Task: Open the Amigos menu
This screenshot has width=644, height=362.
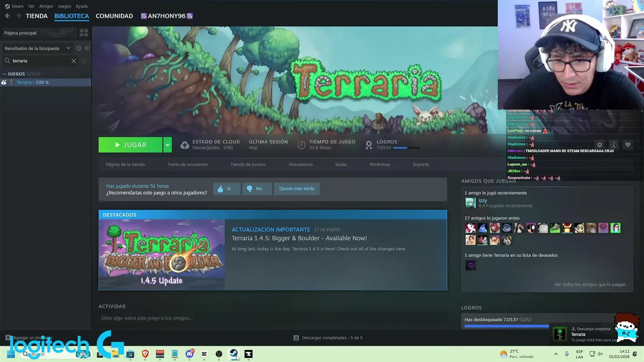Action: [46, 6]
